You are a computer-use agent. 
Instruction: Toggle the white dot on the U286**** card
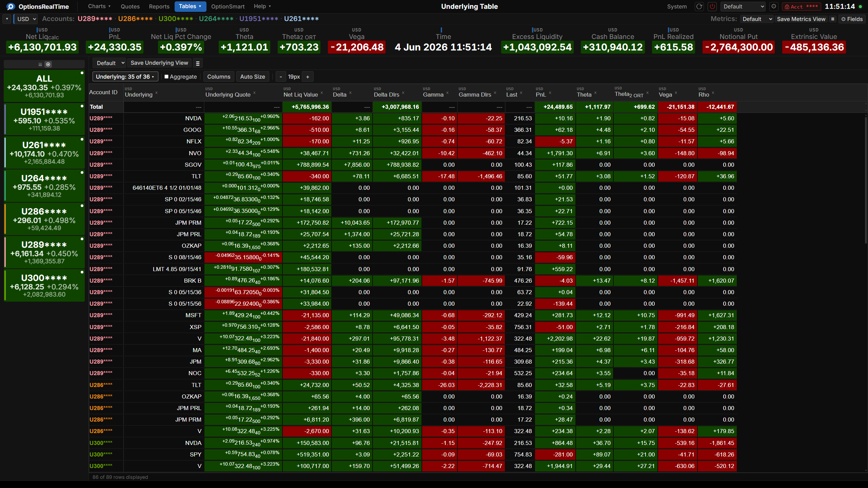tap(82, 206)
